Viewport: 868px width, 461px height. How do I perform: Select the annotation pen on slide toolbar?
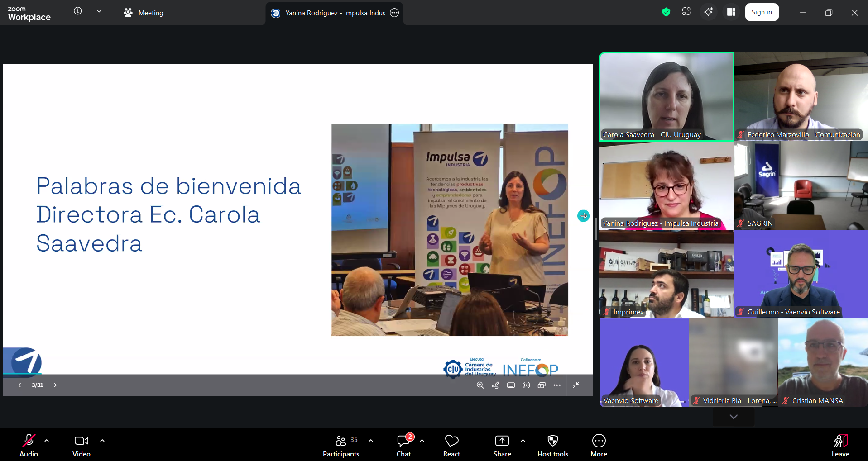(496, 385)
